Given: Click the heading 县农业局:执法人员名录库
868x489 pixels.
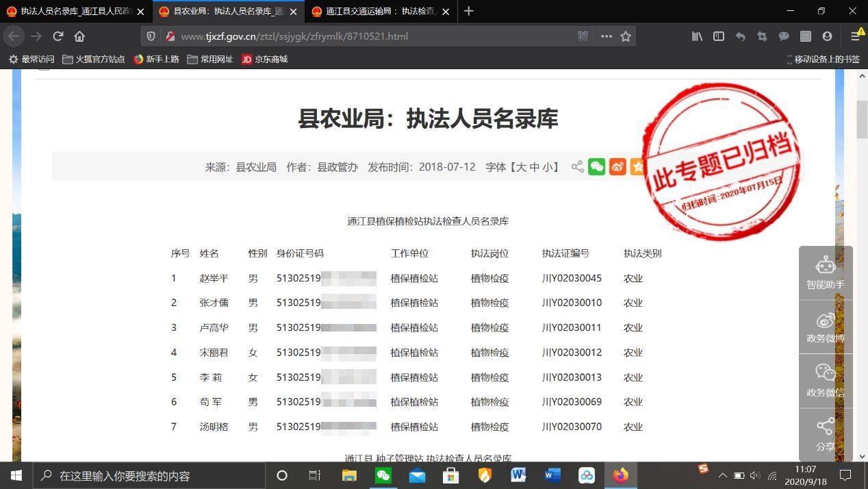Looking at the screenshot, I should tap(428, 118).
